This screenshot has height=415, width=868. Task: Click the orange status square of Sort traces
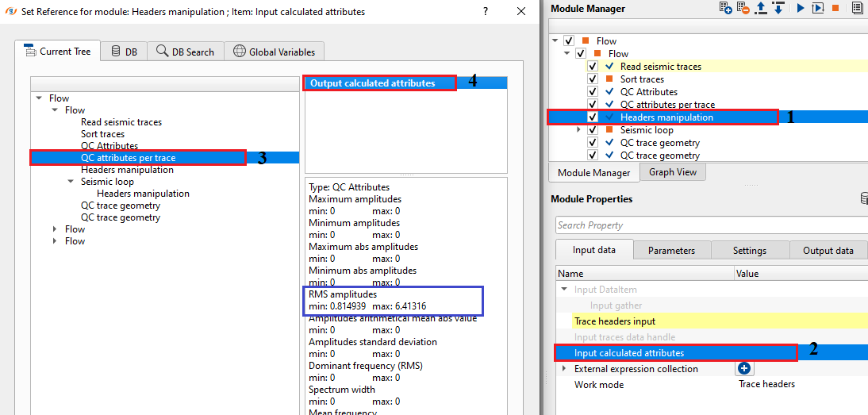pyautogui.click(x=609, y=79)
